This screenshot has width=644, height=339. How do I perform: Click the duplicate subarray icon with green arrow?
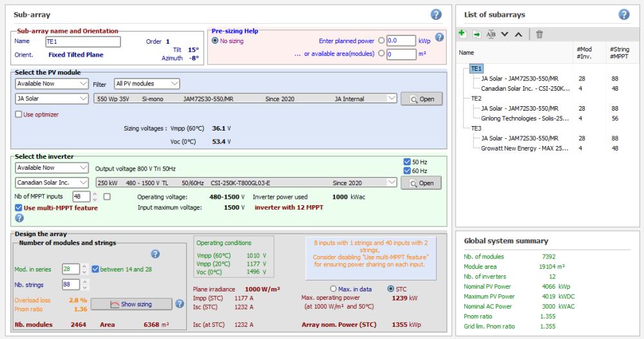(x=477, y=34)
